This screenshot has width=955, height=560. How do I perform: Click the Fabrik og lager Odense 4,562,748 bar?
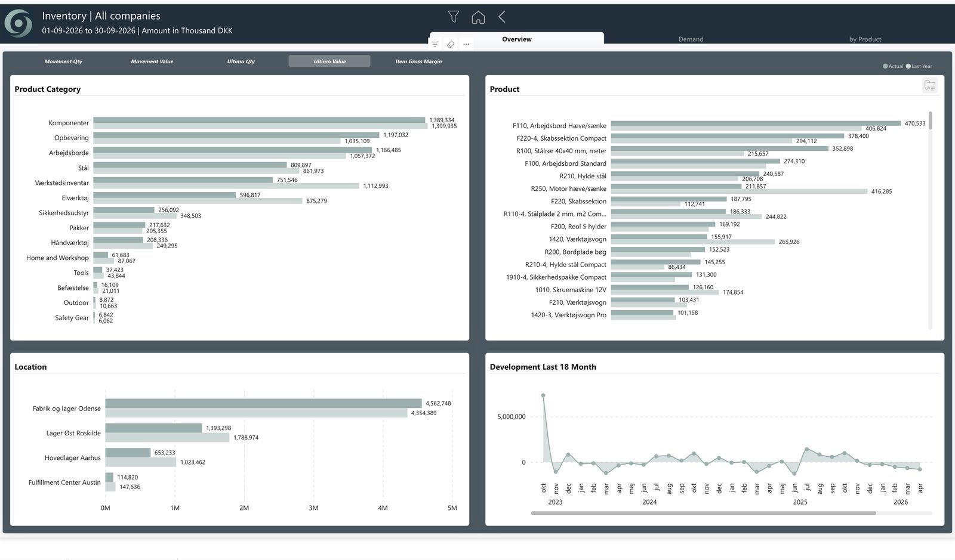[263, 403]
